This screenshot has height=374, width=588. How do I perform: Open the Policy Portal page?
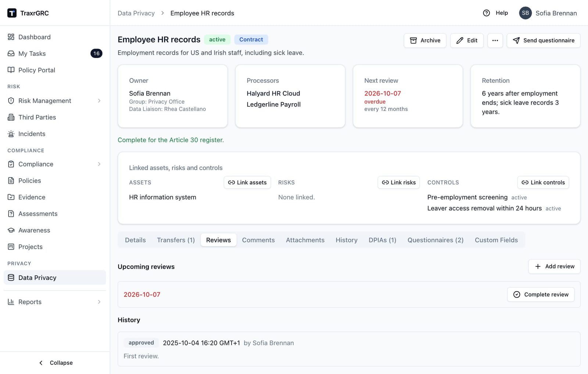(55, 70)
